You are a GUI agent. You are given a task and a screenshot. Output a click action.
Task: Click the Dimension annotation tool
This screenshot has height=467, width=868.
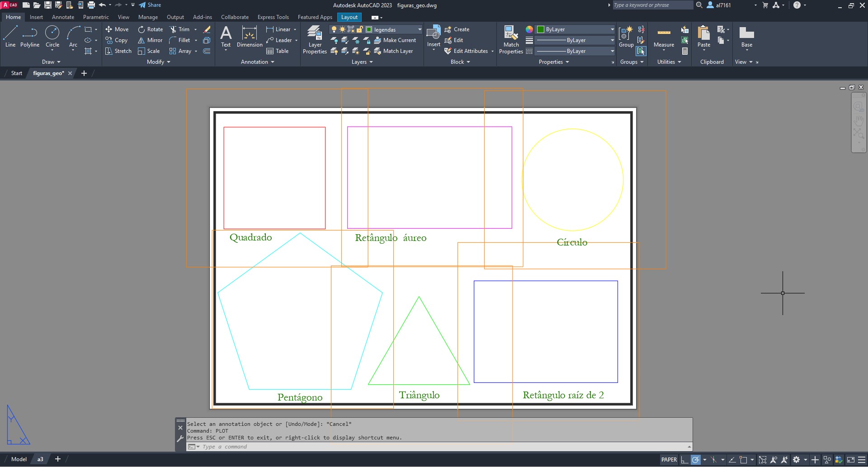click(x=249, y=36)
